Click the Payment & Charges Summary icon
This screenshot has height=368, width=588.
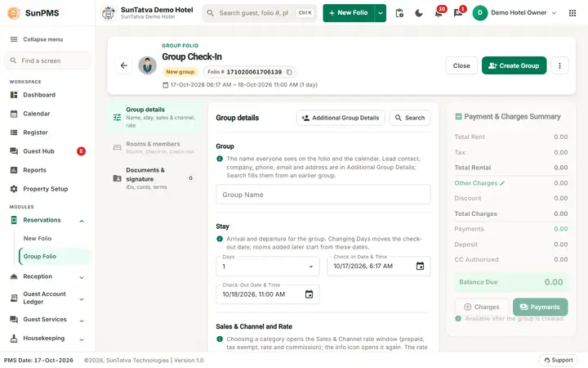point(458,116)
